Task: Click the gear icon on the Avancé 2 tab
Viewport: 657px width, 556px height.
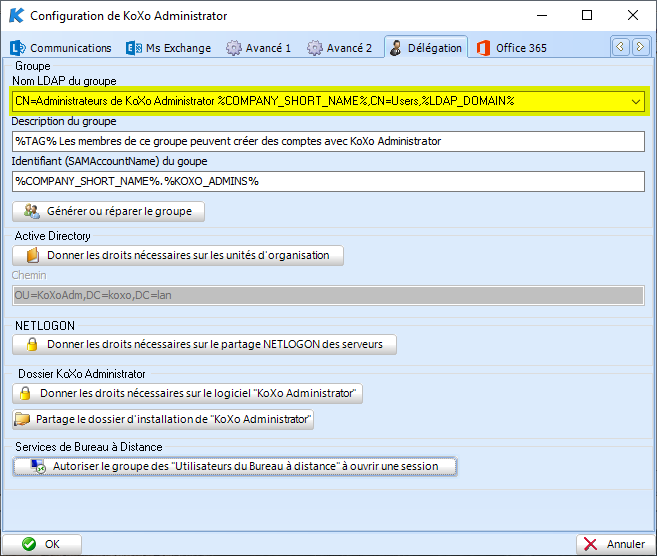Action: click(x=315, y=48)
